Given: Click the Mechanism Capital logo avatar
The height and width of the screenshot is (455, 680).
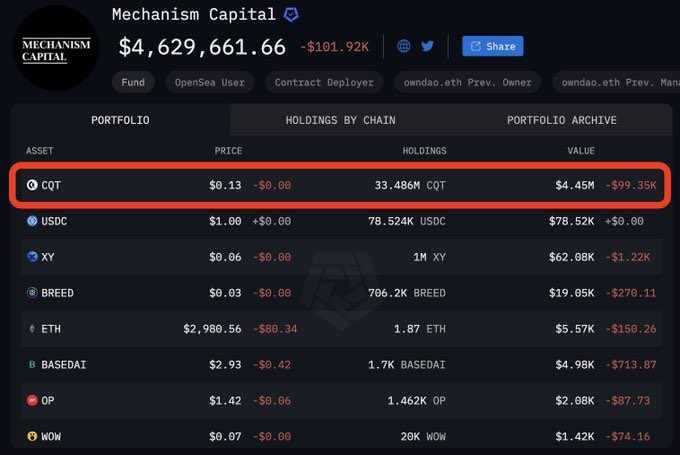Looking at the screenshot, I should point(56,48).
